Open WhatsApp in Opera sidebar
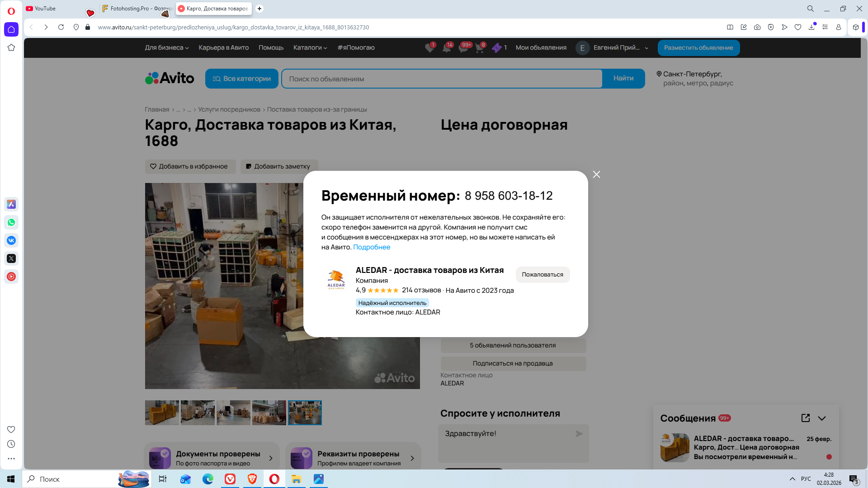Viewport: 868px width, 488px height. click(11, 222)
